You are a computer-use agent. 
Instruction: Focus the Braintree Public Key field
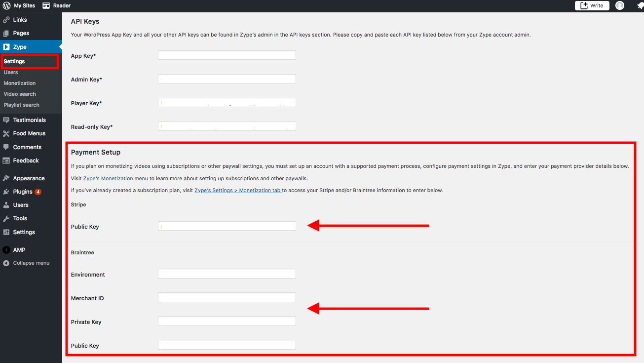click(x=227, y=345)
